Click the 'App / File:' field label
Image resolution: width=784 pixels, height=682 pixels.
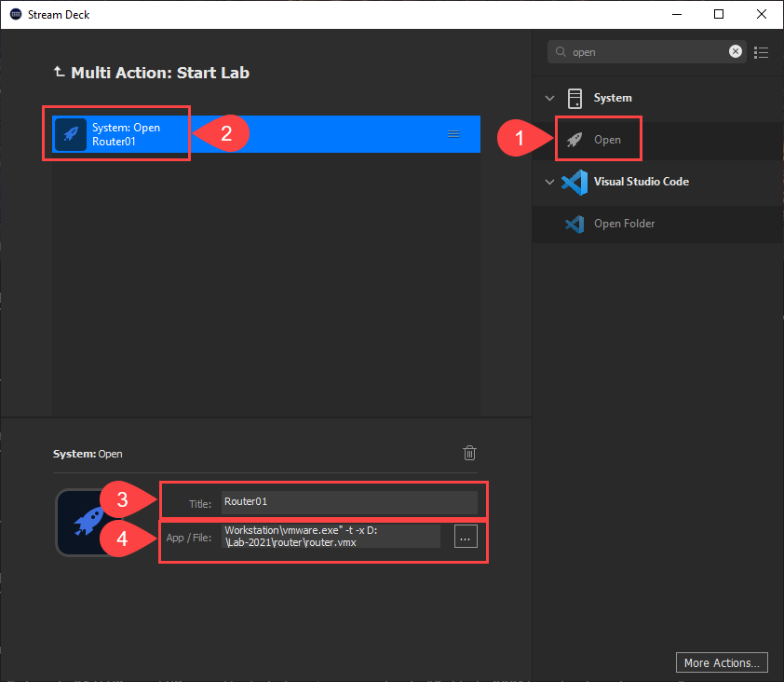click(x=188, y=538)
